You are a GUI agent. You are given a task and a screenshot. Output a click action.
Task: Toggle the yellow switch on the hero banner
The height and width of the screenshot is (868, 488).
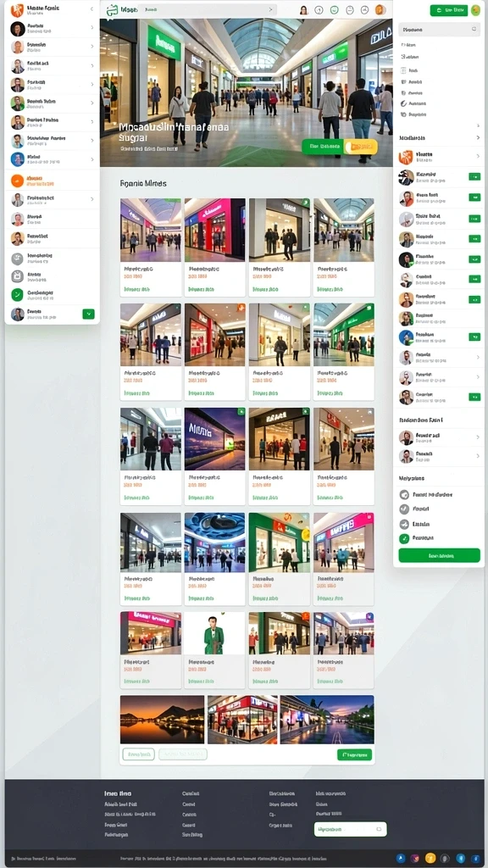pyautogui.click(x=360, y=147)
